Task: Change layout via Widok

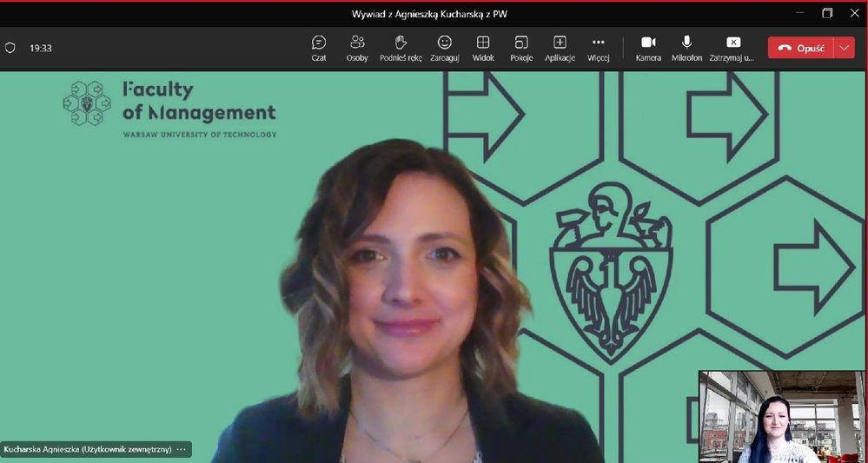Action: point(483,48)
